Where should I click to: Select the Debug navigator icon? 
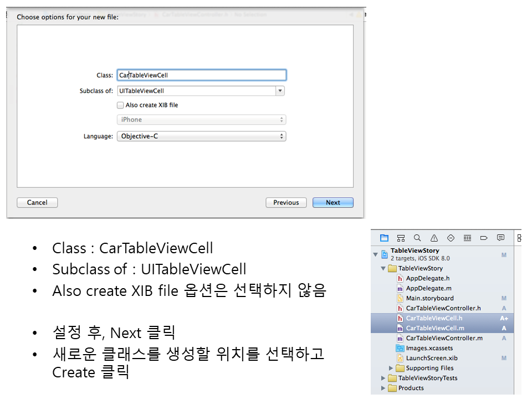(x=467, y=238)
